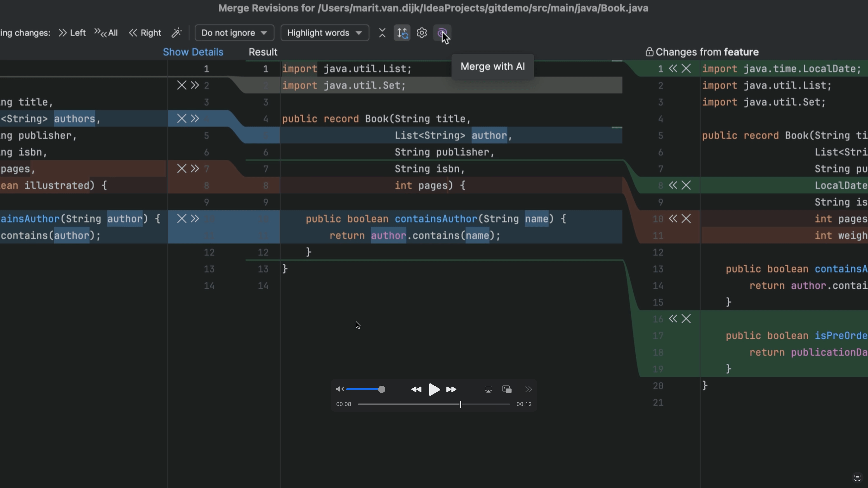This screenshot has width=868, height=488.
Task: Click the X icon on line 7
Action: click(182, 168)
